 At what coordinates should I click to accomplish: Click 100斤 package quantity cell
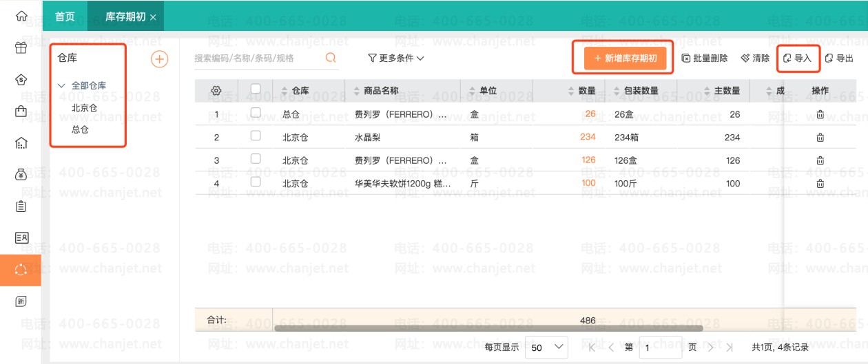pos(626,184)
